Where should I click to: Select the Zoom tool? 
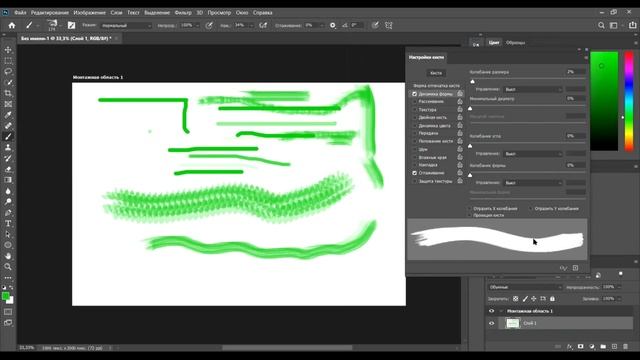point(8,267)
